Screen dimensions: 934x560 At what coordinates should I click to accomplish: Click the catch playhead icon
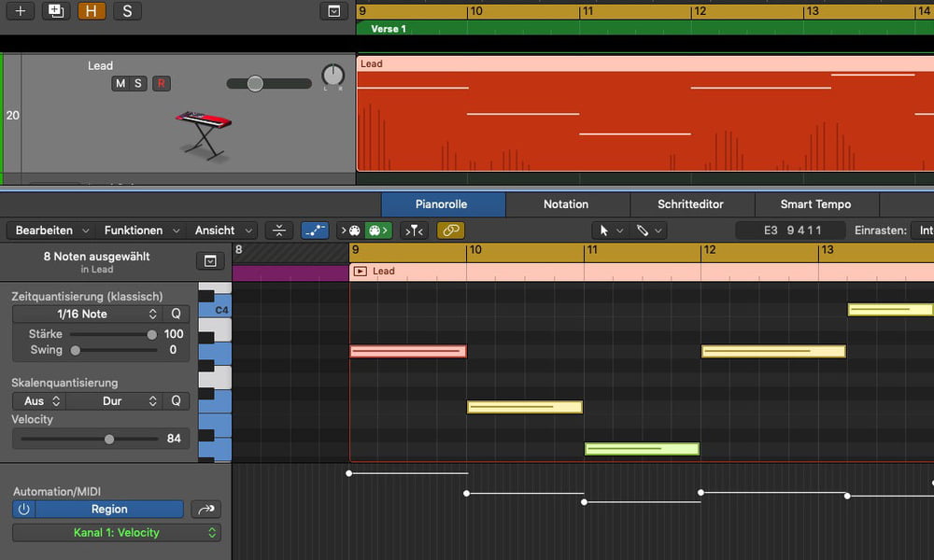click(414, 231)
